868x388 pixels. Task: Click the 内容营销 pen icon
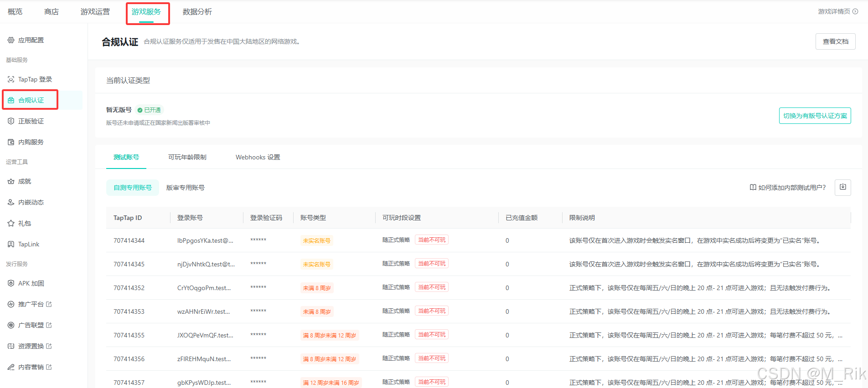(x=11, y=367)
